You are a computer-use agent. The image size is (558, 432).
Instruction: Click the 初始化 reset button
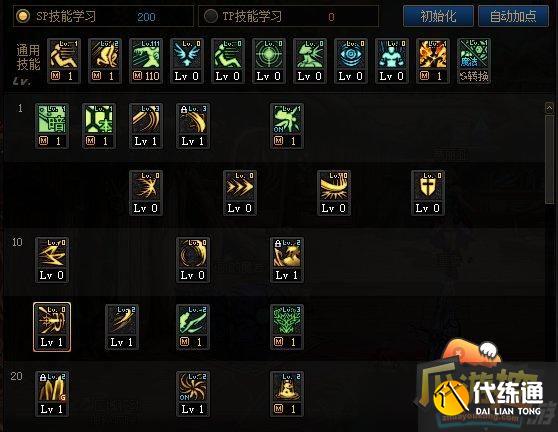click(438, 16)
